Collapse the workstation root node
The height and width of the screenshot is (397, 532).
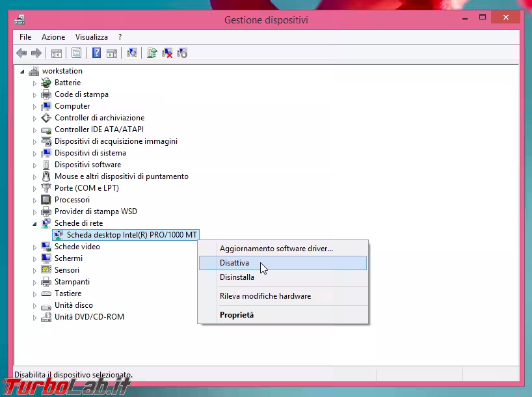tap(23, 72)
